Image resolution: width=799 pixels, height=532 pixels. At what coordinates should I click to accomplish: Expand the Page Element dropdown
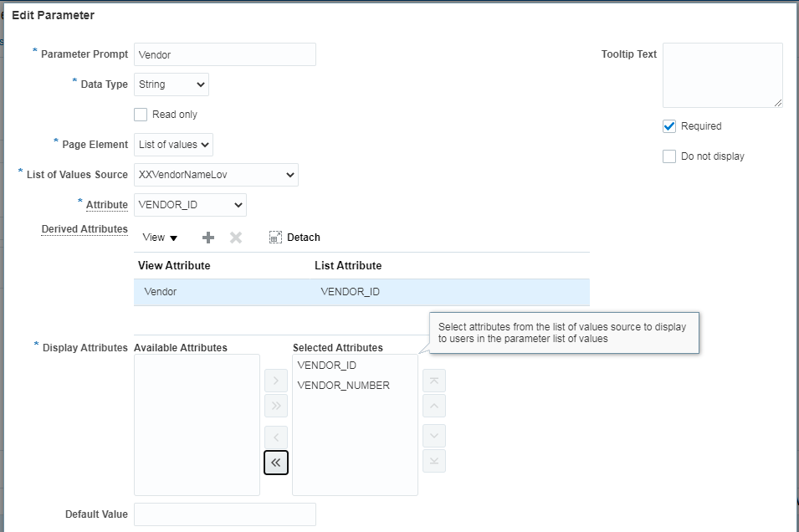click(173, 145)
